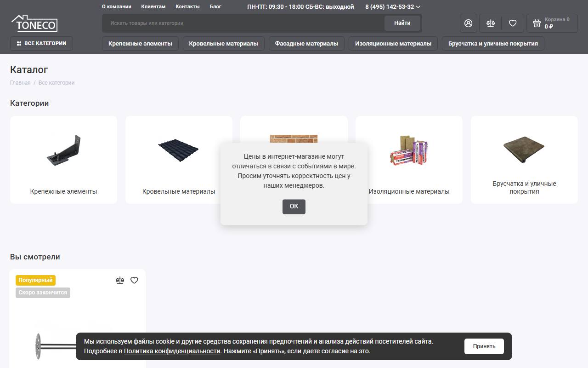Image resolution: width=588 pixels, height=368 pixels.
Task: Open the Крепежные элементы category card image
Action: click(63, 150)
